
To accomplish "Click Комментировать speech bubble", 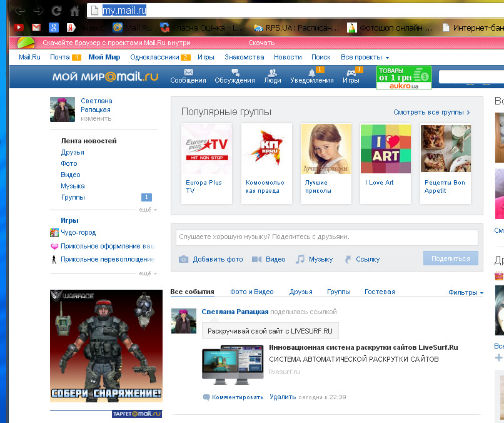I will [x=206, y=397].
